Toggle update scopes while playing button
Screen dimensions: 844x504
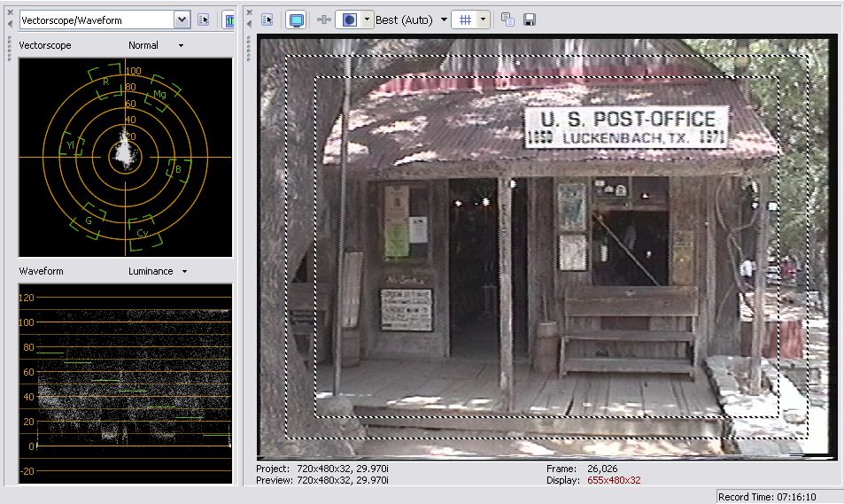coord(230,20)
